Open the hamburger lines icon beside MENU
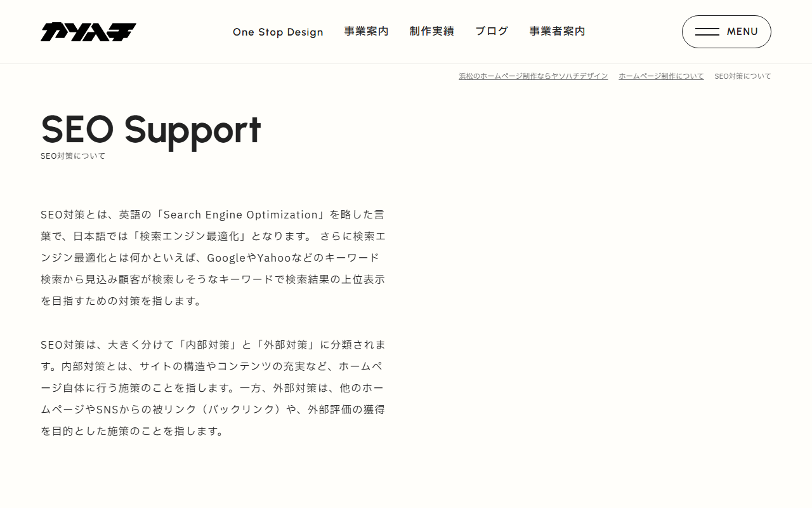812x508 pixels. (707, 32)
